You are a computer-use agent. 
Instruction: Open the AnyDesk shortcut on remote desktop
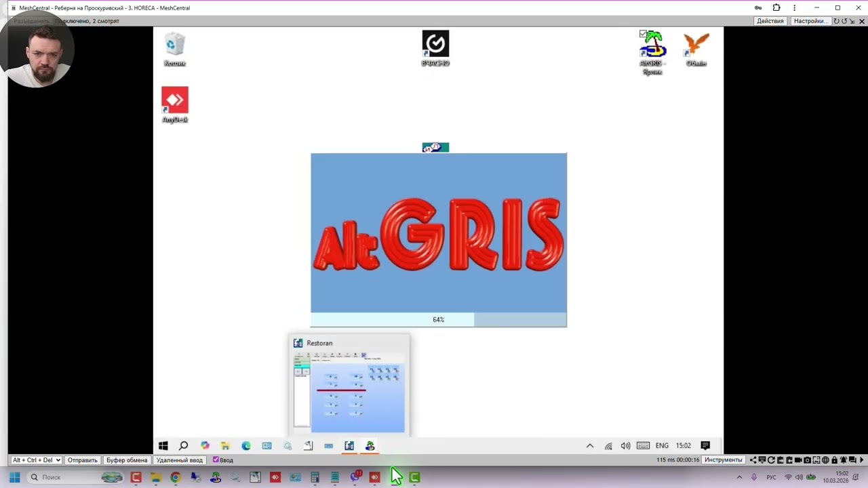click(x=174, y=105)
